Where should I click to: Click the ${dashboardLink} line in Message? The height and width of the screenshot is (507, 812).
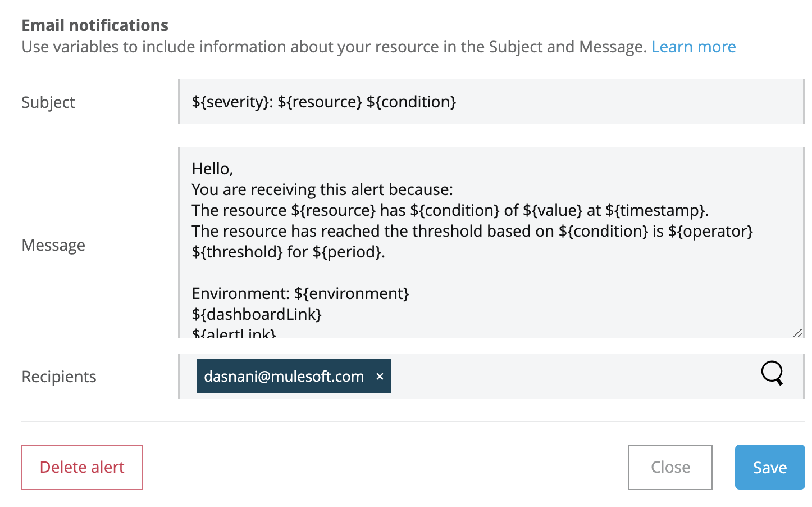[x=257, y=314]
